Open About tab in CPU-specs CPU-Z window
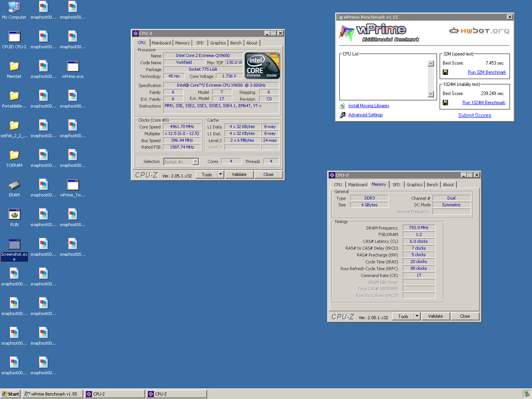Viewport: 532px width, 399px height. pos(252,43)
